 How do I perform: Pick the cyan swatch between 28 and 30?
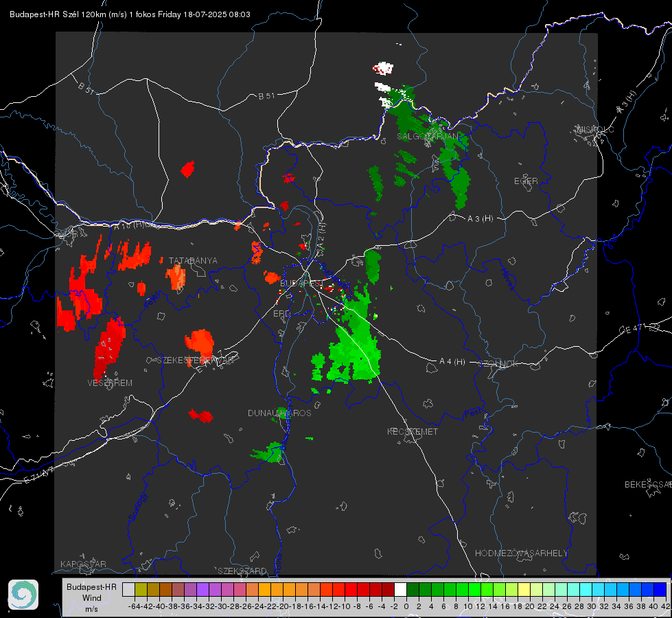586,589
